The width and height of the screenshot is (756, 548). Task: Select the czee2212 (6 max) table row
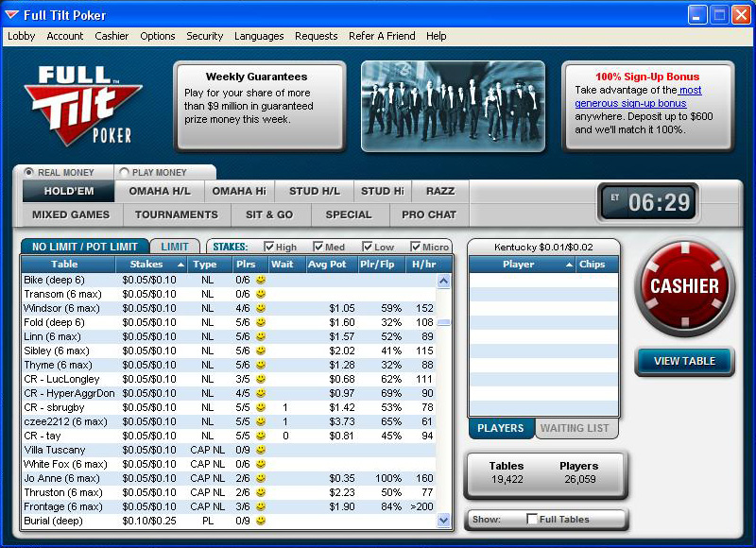[229, 421]
